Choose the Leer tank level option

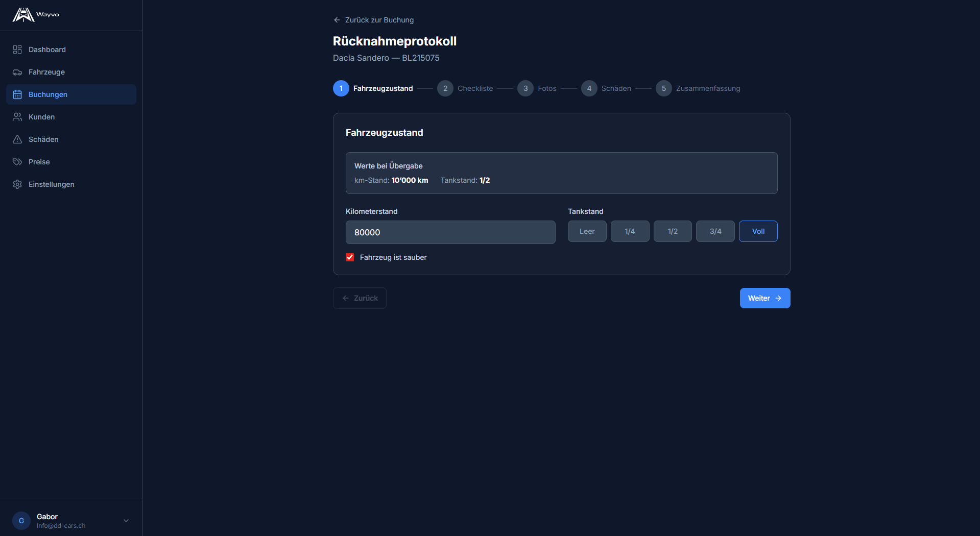(x=587, y=231)
